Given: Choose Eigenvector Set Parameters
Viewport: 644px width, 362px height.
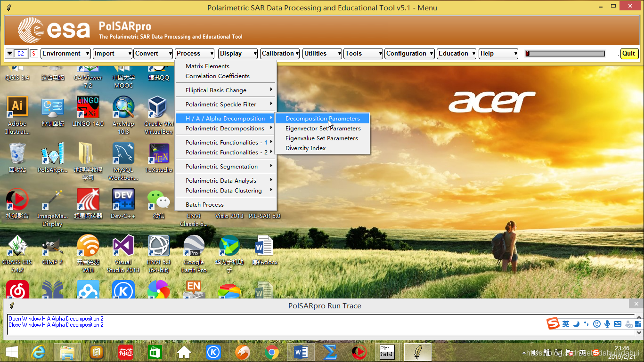Looking at the screenshot, I should click(x=322, y=129).
